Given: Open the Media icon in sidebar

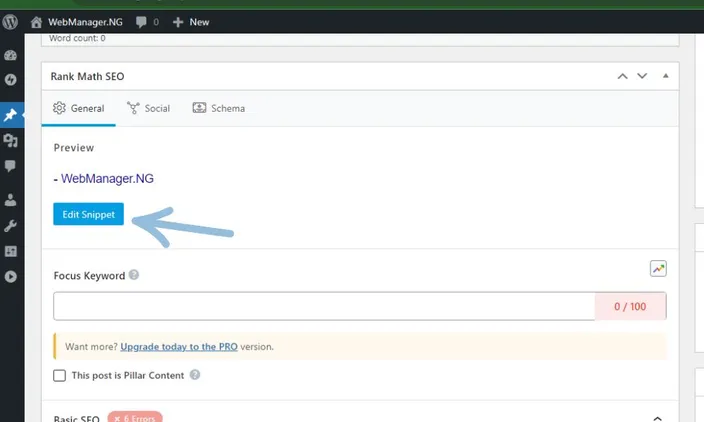Looking at the screenshot, I should (x=10, y=141).
